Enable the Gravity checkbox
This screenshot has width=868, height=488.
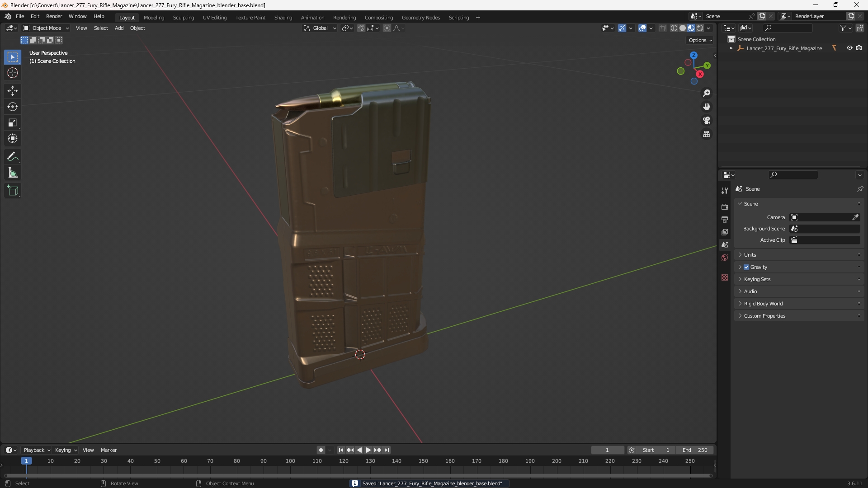point(746,267)
